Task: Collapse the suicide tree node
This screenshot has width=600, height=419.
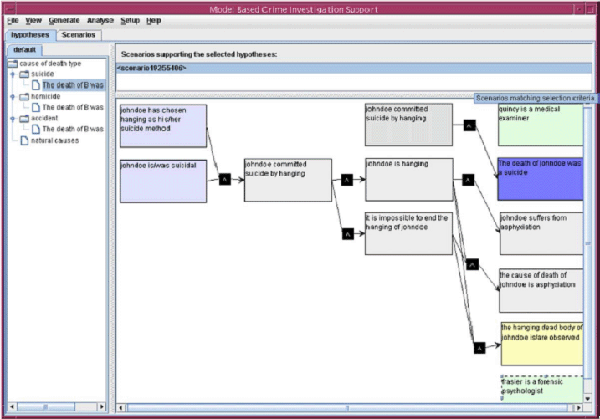Action: click(12, 74)
